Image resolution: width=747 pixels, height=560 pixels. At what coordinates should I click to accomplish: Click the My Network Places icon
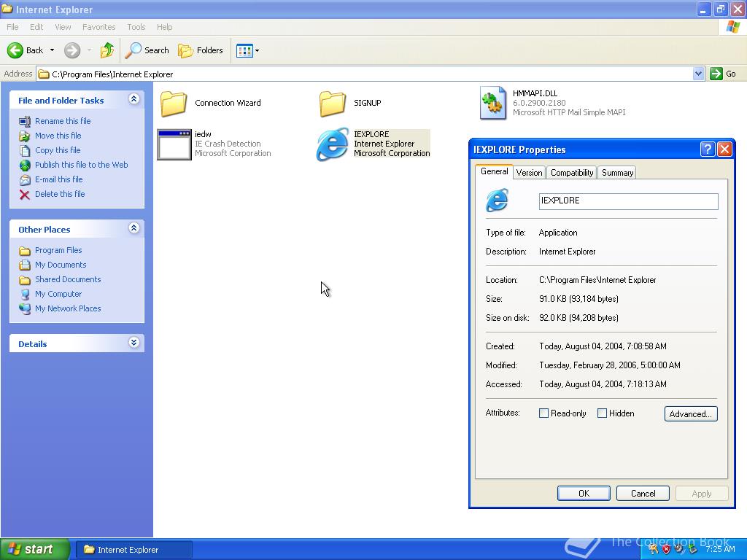[x=25, y=308]
